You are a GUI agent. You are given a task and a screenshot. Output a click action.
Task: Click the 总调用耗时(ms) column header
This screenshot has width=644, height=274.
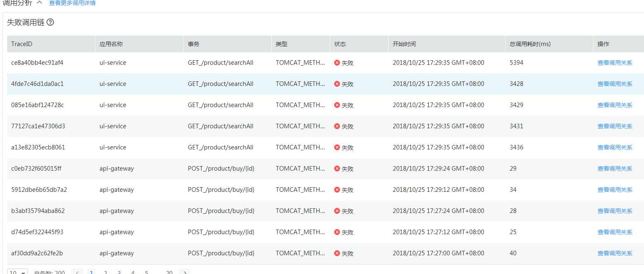pos(549,44)
